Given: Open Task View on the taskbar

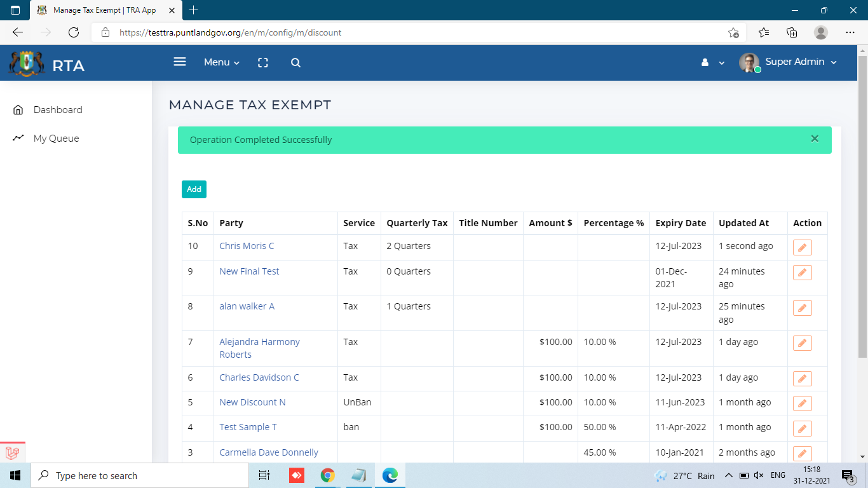Looking at the screenshot, I should 264,475.
